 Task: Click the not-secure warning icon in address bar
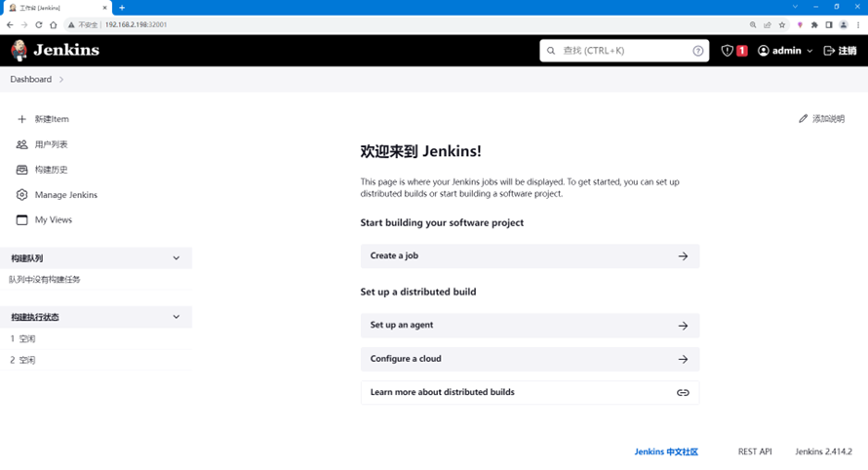(x=71, y=25)
